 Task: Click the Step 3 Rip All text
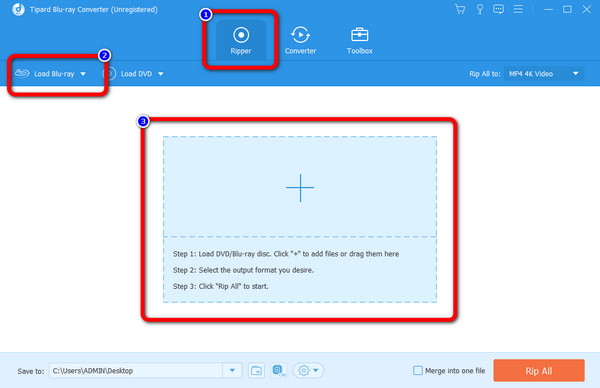click(220, 286)
